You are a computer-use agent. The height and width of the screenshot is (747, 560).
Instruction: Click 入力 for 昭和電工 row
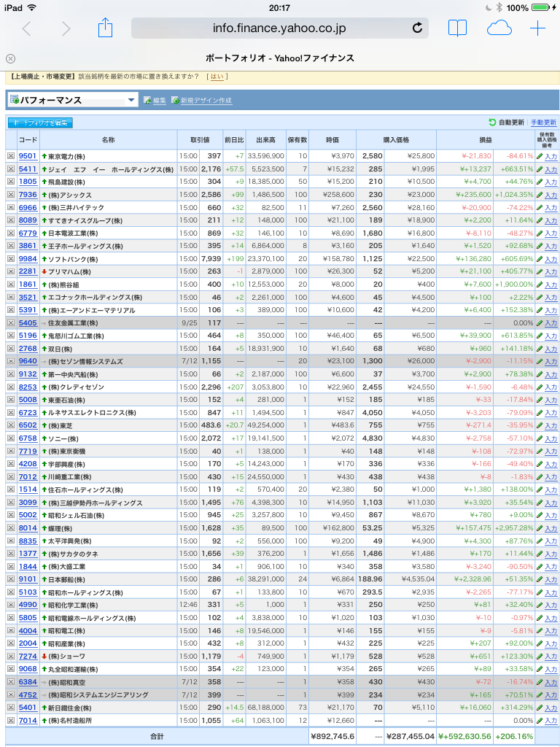coord(551,631)
